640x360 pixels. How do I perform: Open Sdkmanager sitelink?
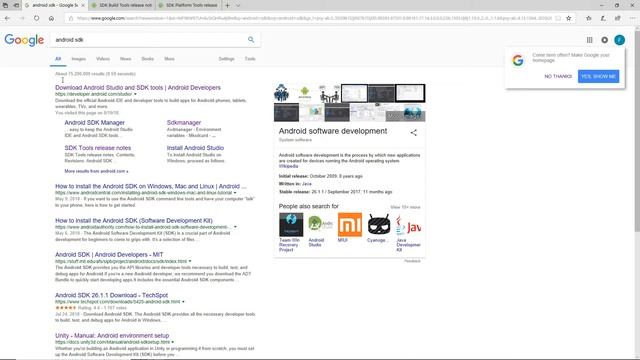[184, 122]
